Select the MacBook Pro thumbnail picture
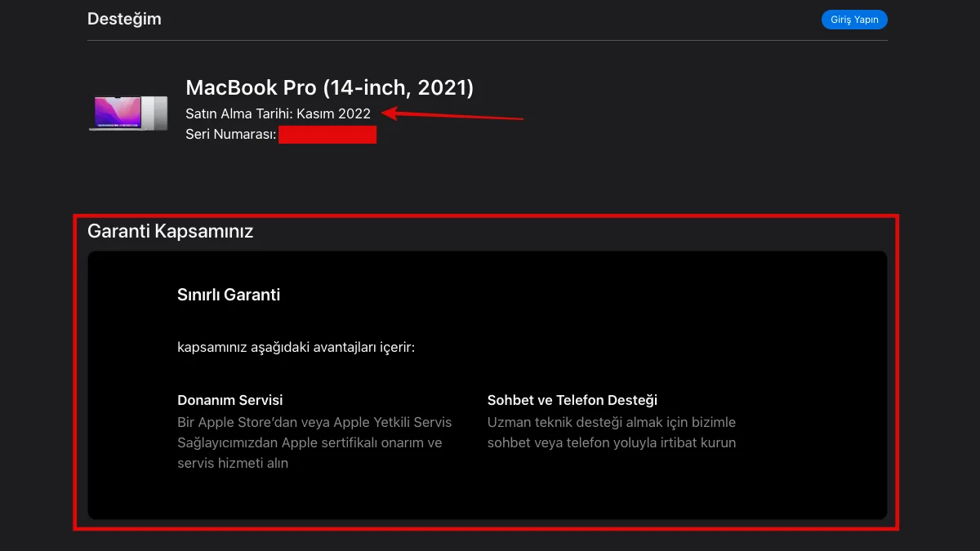Image resolution: width=980 pixels, height=551 pixels. coord(128,113)
